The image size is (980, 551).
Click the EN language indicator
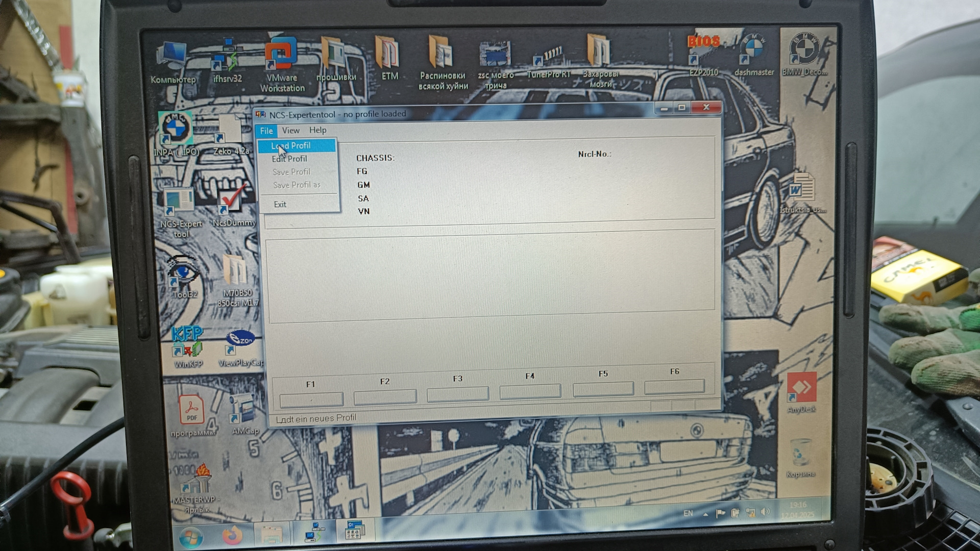point(688,513)
